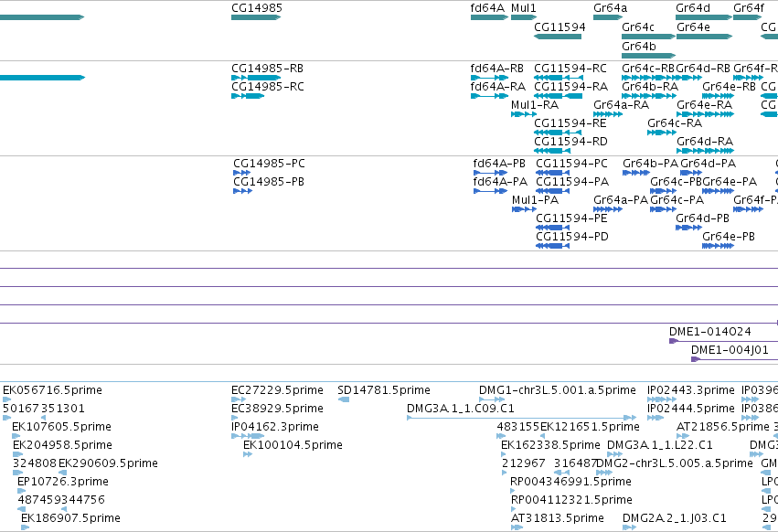
Task: Select EST AT31813.5prime
Action: pos(517,527)
